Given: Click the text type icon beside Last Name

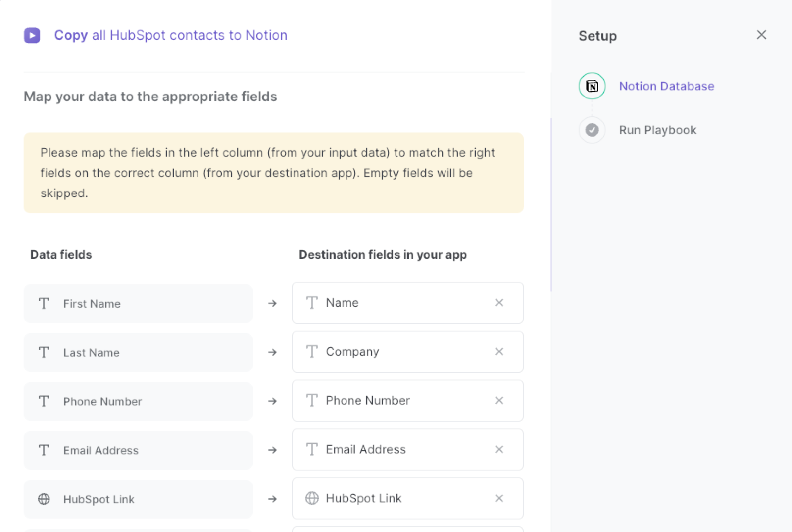Looking at the screenshot, I should click(44, 352).
